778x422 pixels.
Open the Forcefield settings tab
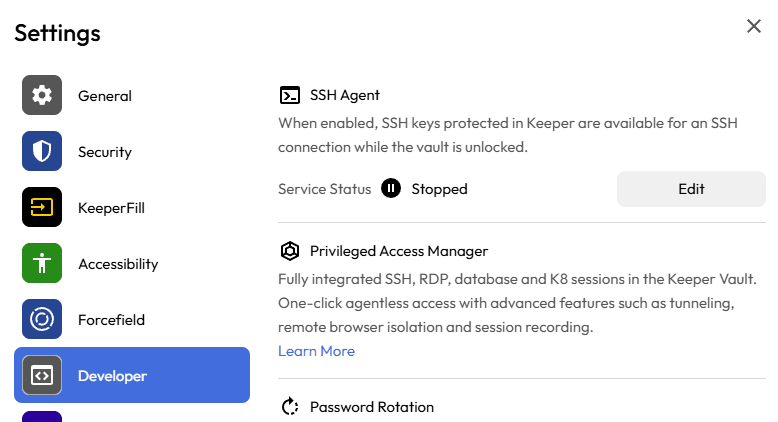(x=111, y=320)
